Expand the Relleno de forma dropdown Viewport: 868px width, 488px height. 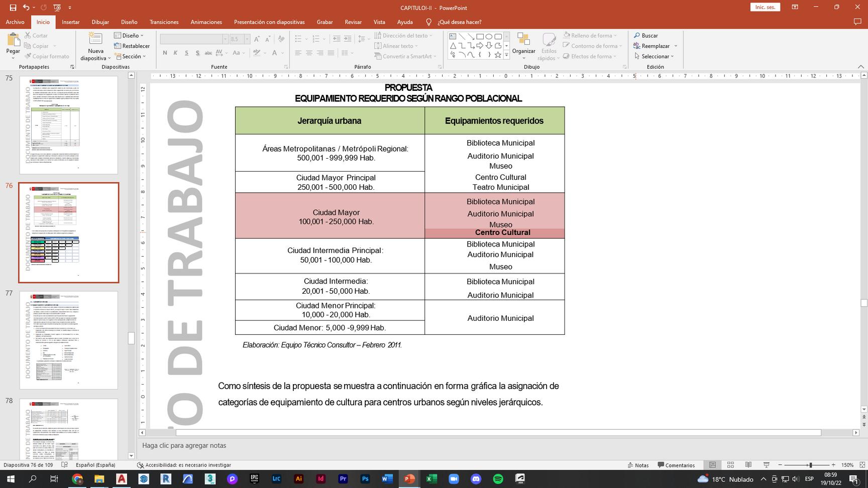590,36
